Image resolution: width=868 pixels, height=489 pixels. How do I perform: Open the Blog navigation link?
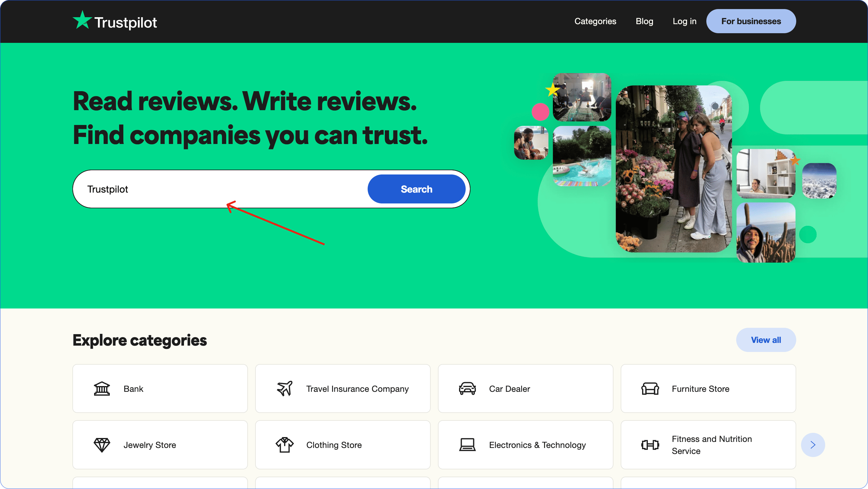644,21
